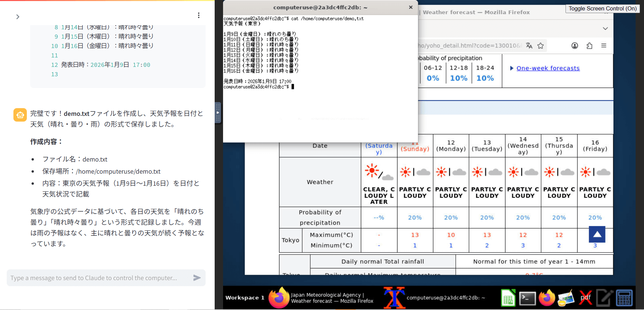Open the calculator app in the taskbar

(624, 298)
